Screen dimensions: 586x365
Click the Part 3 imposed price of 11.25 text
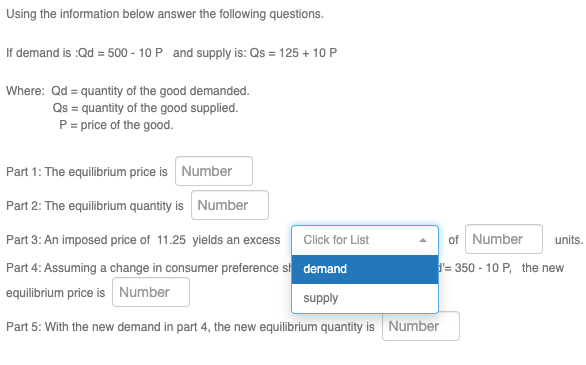(x=115, y=240)
